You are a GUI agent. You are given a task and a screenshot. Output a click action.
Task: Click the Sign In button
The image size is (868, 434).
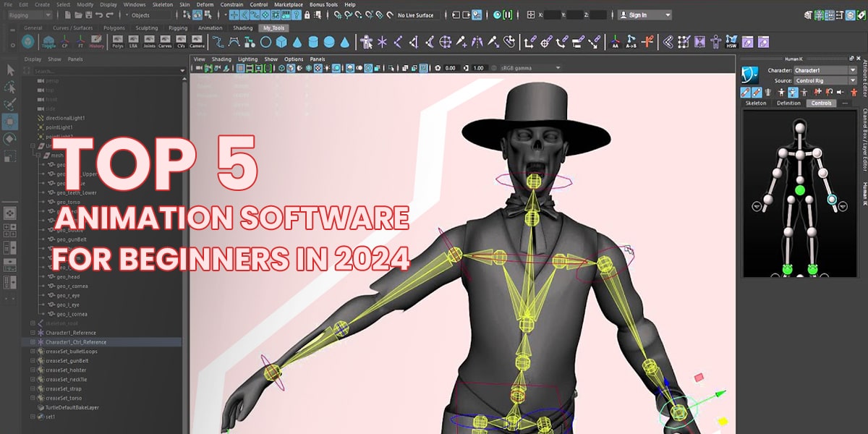[x=637, y=13]
